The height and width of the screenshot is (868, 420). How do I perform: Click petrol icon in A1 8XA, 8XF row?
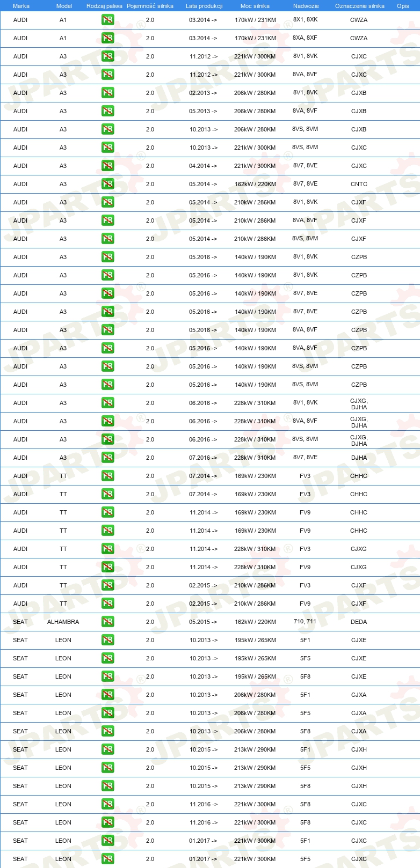point(108,38)
